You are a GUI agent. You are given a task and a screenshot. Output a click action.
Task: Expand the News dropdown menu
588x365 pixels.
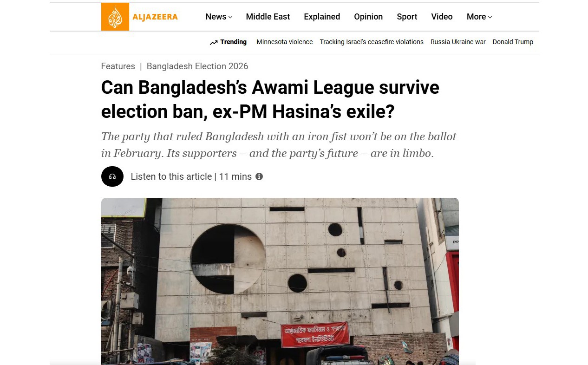tap(219, 17)
